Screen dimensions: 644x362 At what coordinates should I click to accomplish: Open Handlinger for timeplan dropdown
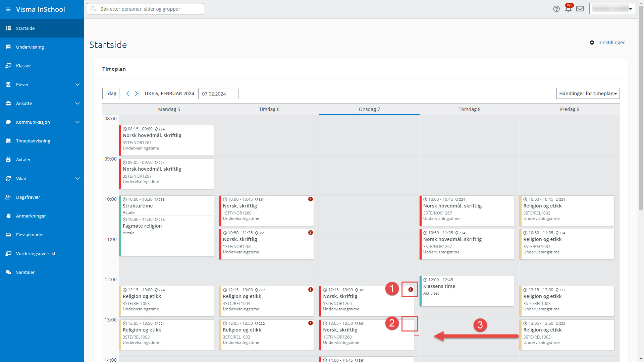pos(588,94)
